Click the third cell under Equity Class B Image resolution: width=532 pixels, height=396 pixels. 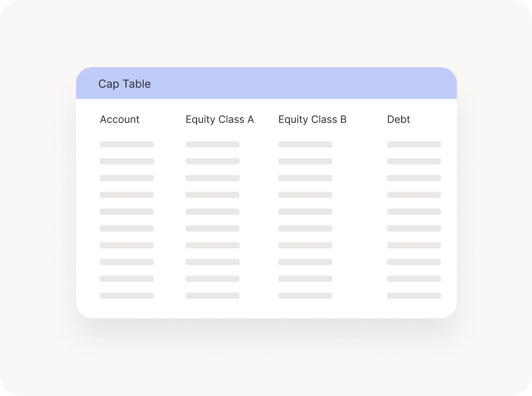click(x=305, y=178)
